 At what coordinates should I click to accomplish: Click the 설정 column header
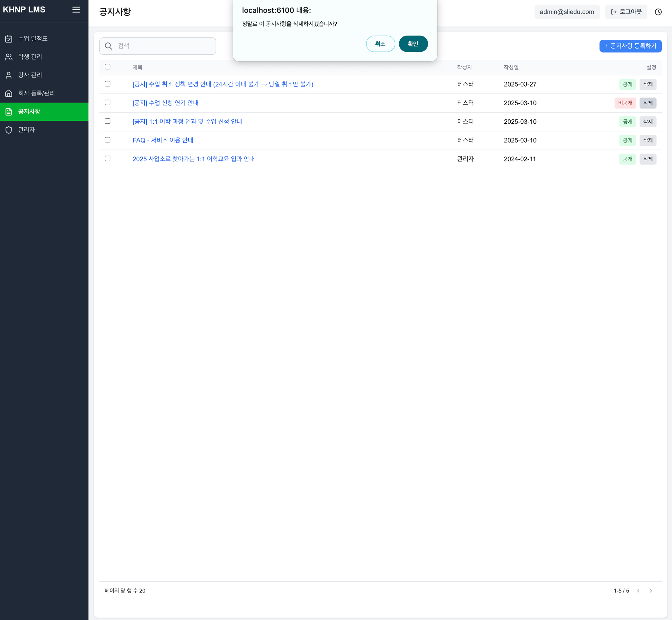click(x=651, y=68)
